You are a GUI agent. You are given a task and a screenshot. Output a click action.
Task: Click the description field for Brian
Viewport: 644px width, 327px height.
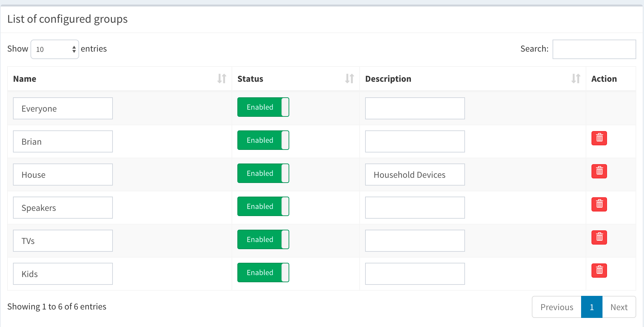pyautogui.click(x=415, y=141)
